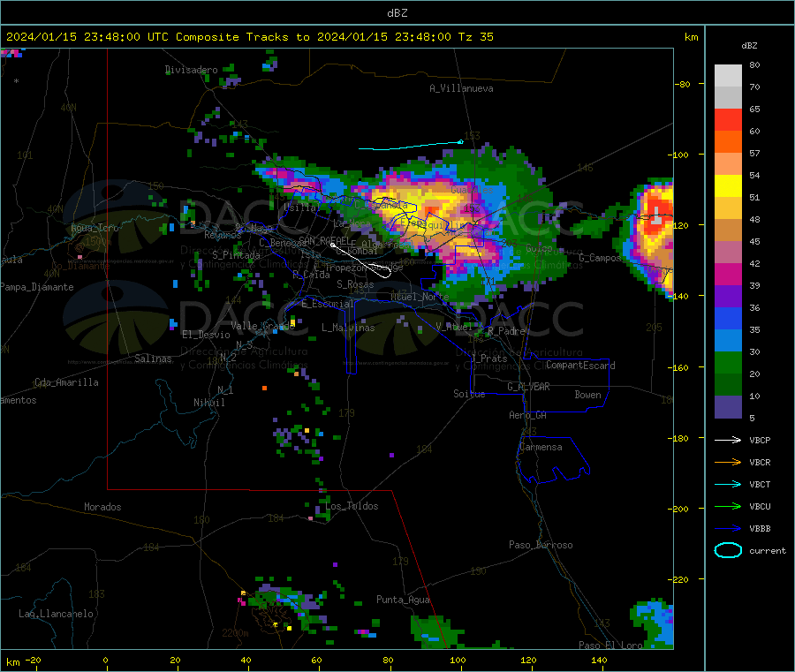The image size is (795, 672).
Task: Click the '140' tick on the bottom axis
Action: (x=599, y=660)
